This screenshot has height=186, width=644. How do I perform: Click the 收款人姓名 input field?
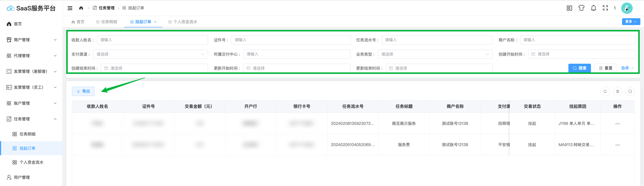(152, 40)
